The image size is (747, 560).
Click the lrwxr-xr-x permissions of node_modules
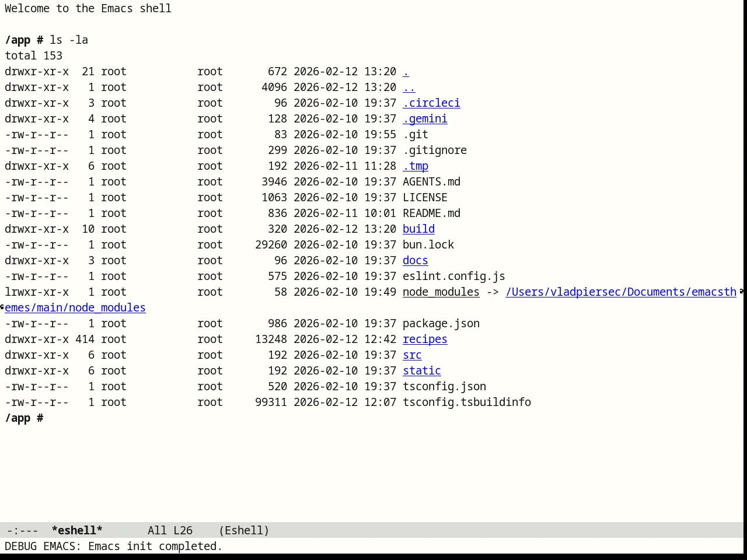37,292
